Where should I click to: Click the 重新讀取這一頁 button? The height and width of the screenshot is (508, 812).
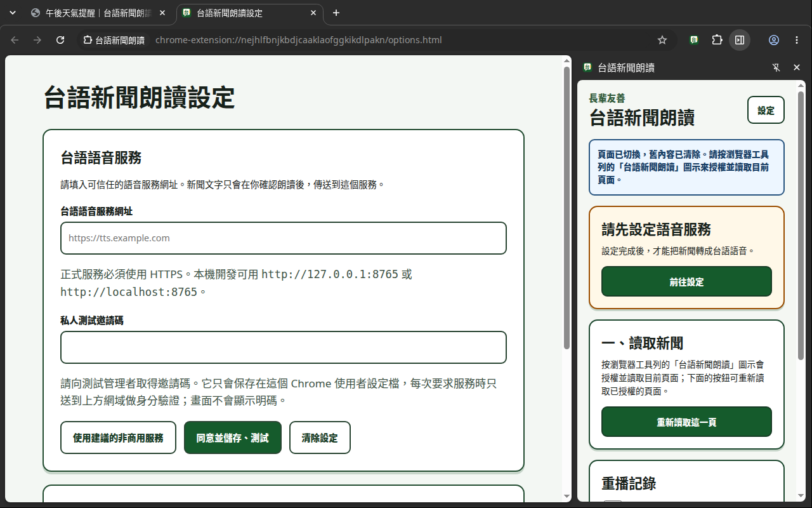tap(686, 422)
